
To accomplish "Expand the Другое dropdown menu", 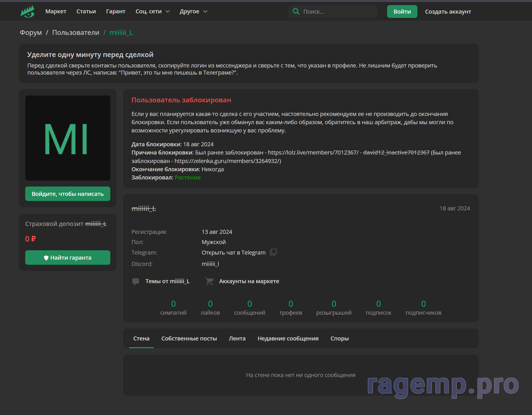I will [x=193, y=12].
